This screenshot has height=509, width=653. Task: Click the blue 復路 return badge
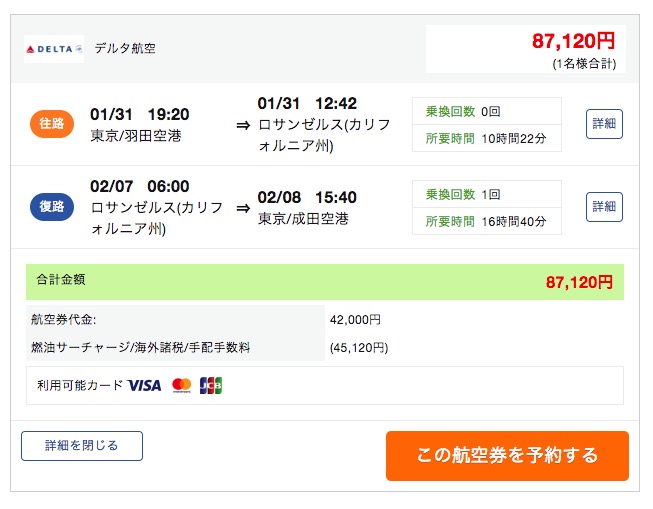pyautogui.click(x=51, y=207)
